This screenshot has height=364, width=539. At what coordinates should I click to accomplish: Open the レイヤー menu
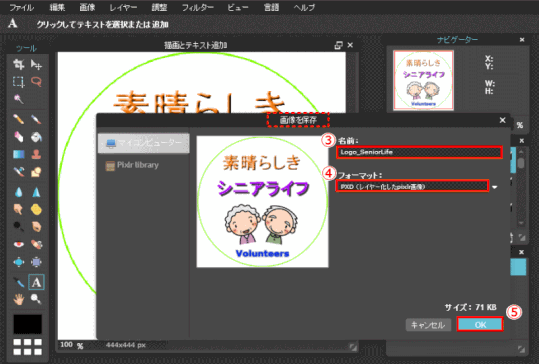click(x=123, y=7)
